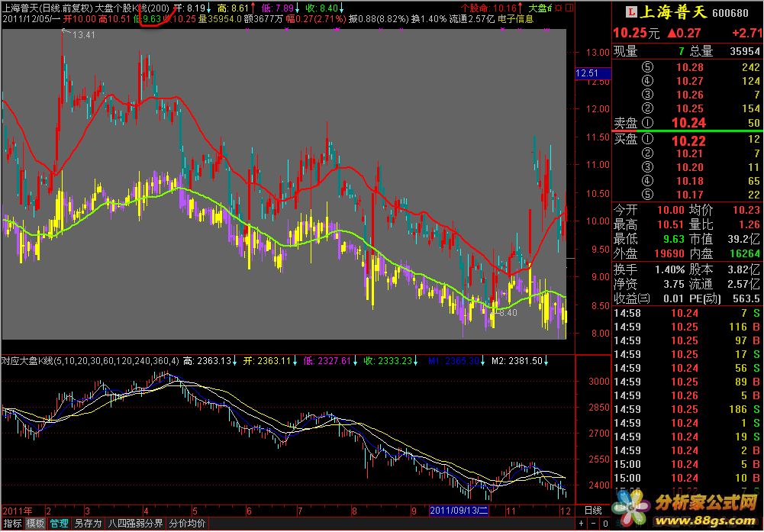The image size is (764, 532).
Task: Click the 14:58 trade tick row
Action: [687, 313]
